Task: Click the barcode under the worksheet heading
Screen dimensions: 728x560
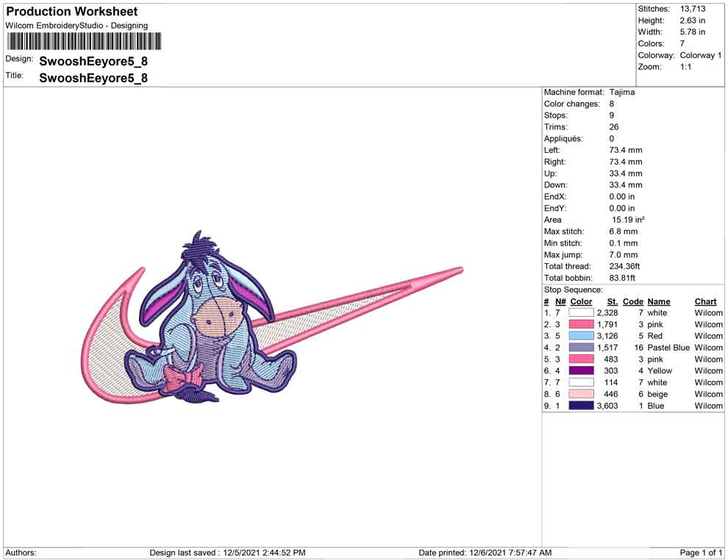Action: click(84, 41)
